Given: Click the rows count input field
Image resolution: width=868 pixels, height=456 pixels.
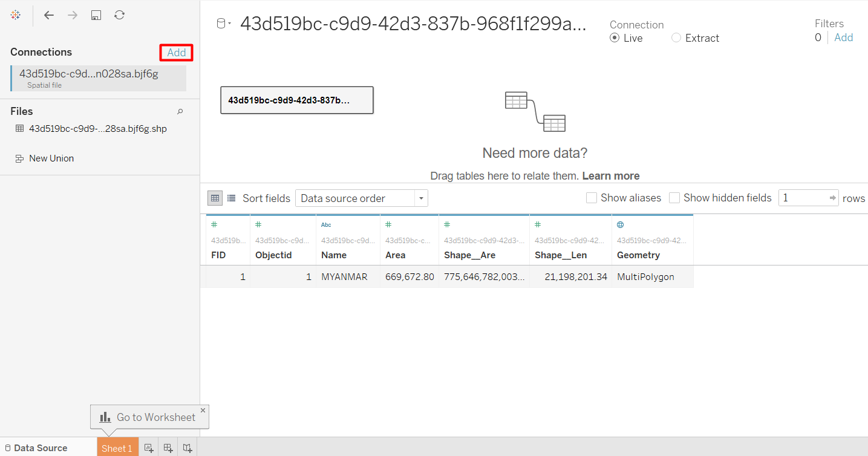Looking at the screenshot, I should (803, 198).
